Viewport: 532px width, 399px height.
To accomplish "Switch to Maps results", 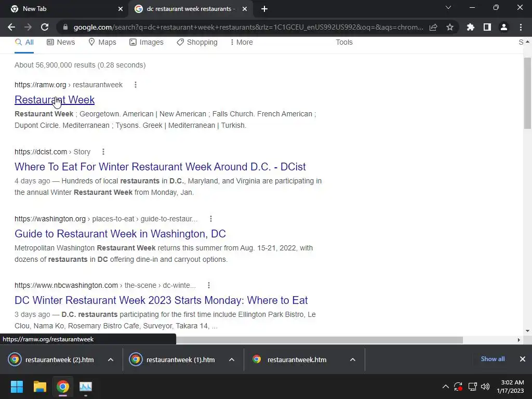I will (x=102, y=43).
